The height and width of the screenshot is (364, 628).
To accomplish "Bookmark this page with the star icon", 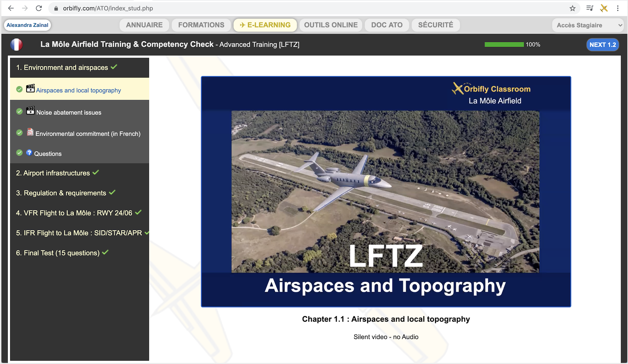I will coord(573,8).
